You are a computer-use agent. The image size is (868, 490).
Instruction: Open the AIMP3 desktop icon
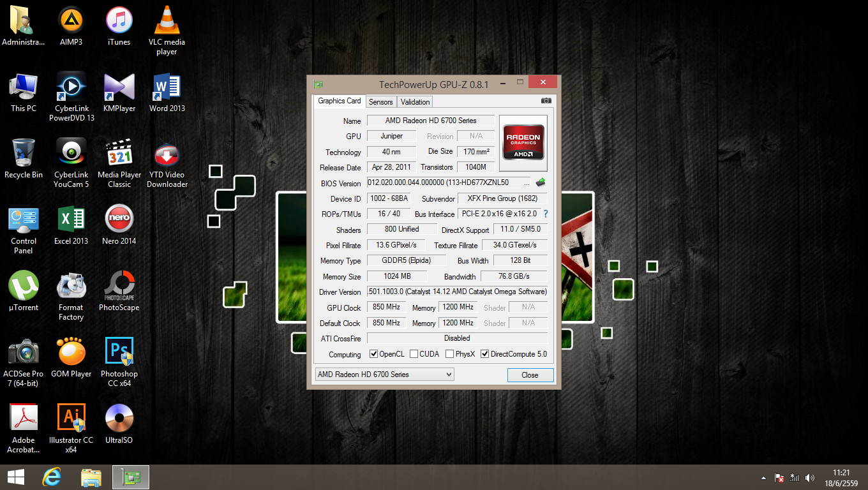71,26
